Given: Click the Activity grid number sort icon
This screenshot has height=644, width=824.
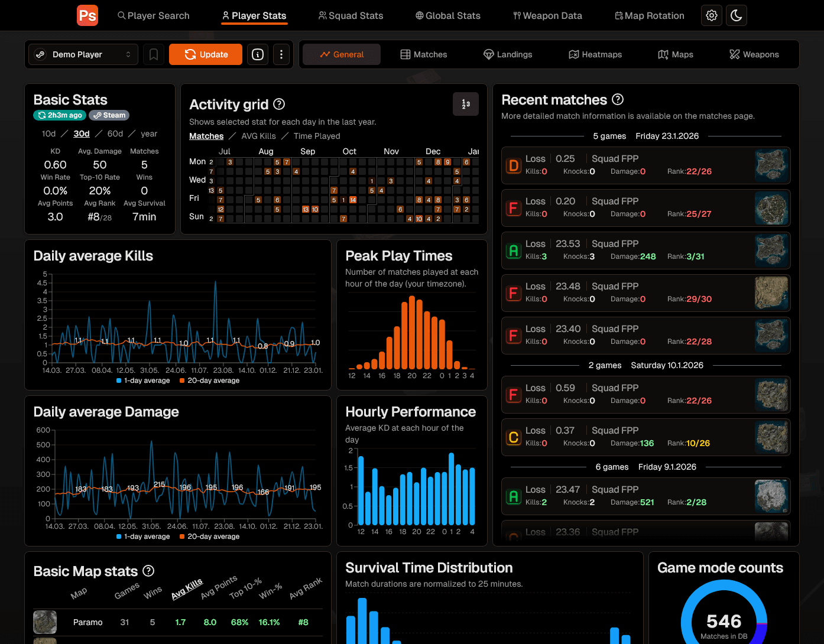Looking at the screenshot, I should click(466, 104).
